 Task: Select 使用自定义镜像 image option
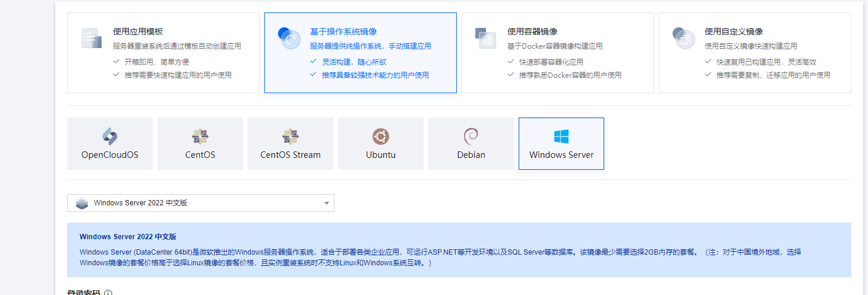click(755, 53)
